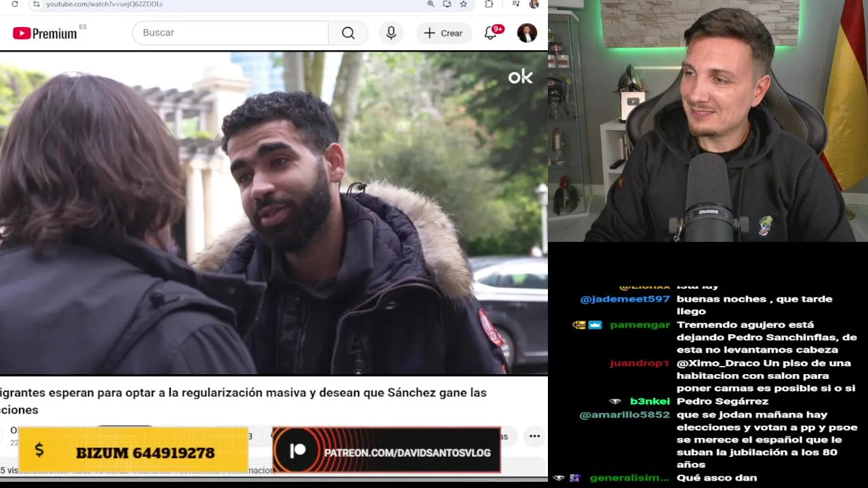Open the media control icon in browser toolbar
The width and height of the screenshot is (868, 488).
coord(515,4)
